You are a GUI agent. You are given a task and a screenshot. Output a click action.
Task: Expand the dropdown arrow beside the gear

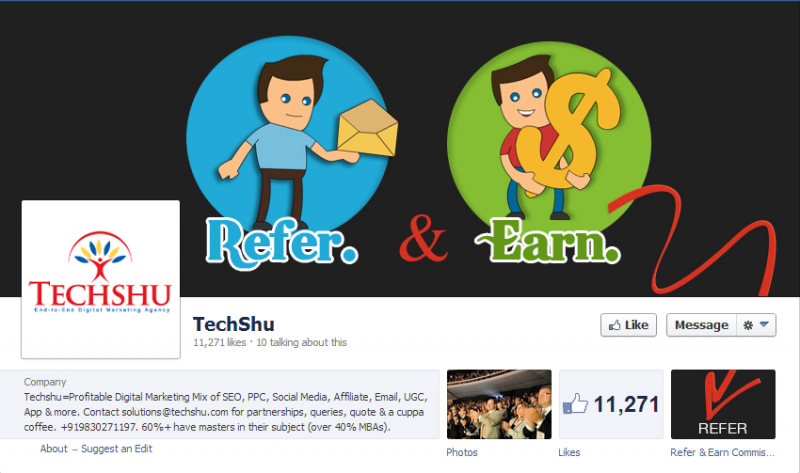pyautogui.click(x=764, y=325)
